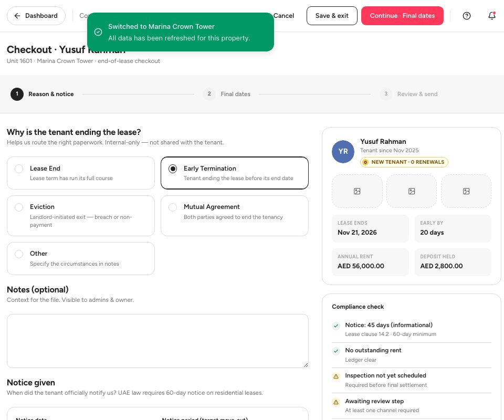Screen dimensions: 504x420
Task: Choose Eviction as the reason
Action: [81, 216]
